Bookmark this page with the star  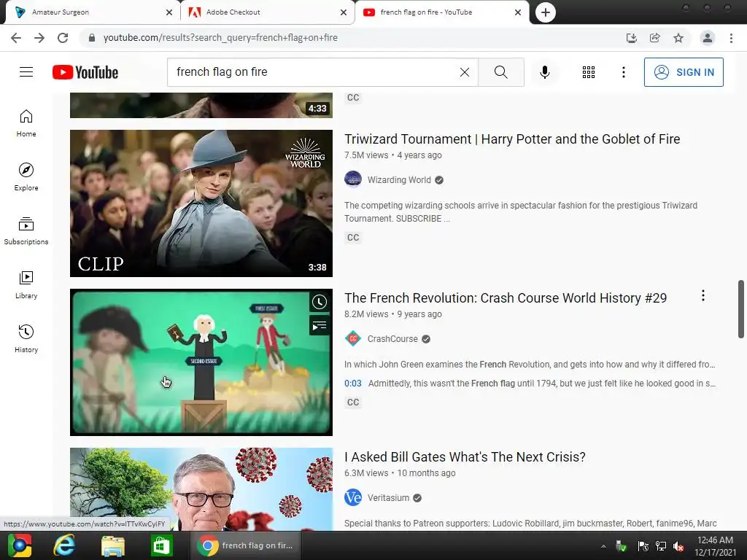(x=678, y=38)
